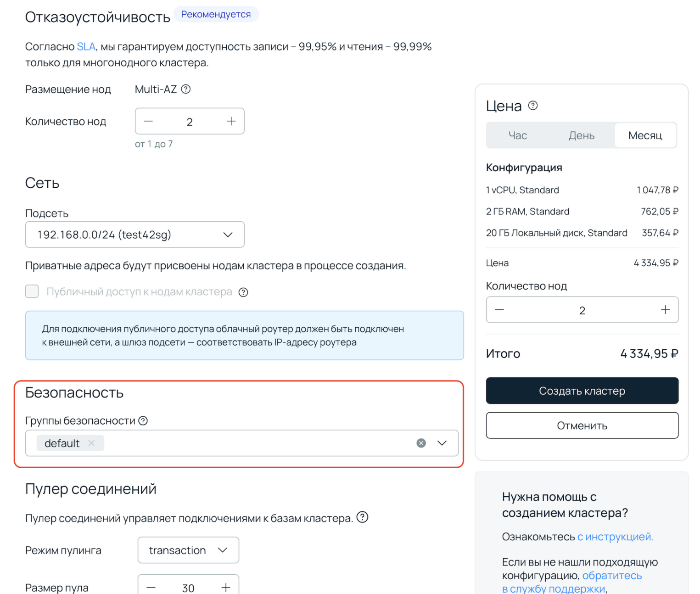Clear all selected security groups

[421, 443]
